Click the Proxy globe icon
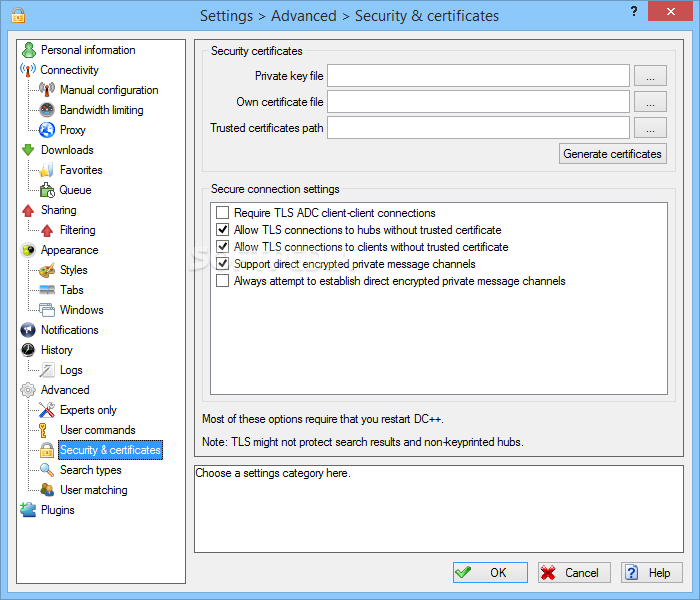700x600 pixels. [47, 130]
